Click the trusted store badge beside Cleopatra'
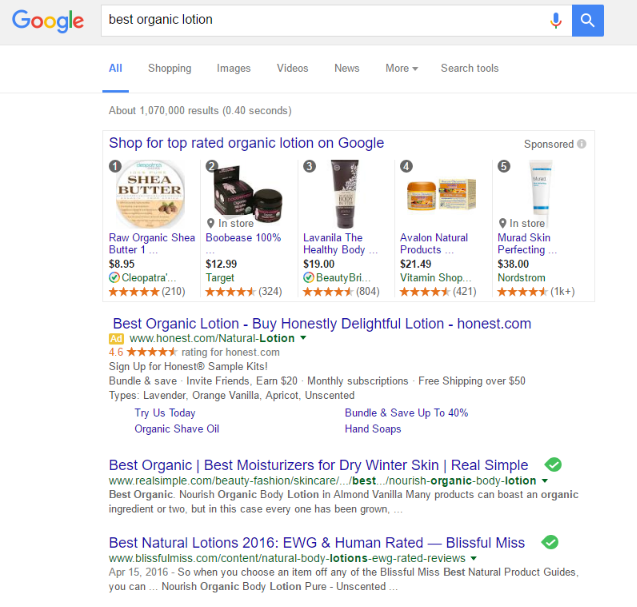Image resolution: width=637 pixels, height=607 pixels. 114,277
